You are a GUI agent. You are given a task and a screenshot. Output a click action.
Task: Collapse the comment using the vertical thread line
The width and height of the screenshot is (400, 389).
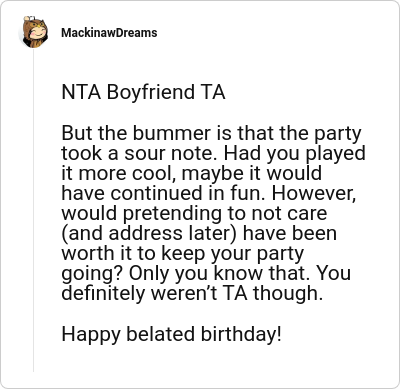[33, 210]
